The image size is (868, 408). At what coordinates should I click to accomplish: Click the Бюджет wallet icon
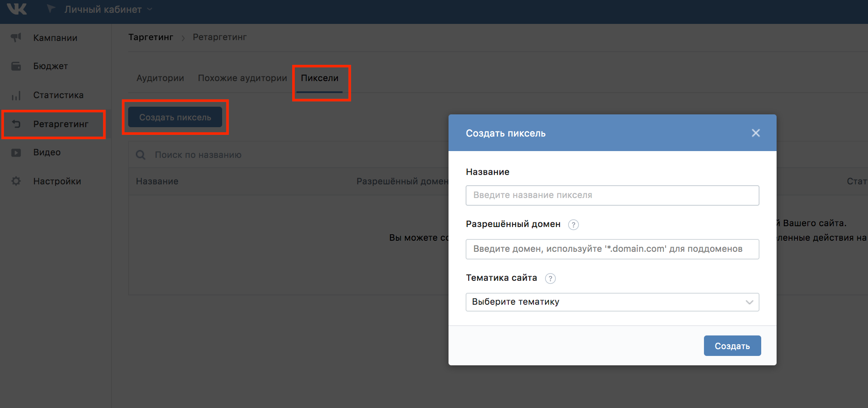[16, 66]
